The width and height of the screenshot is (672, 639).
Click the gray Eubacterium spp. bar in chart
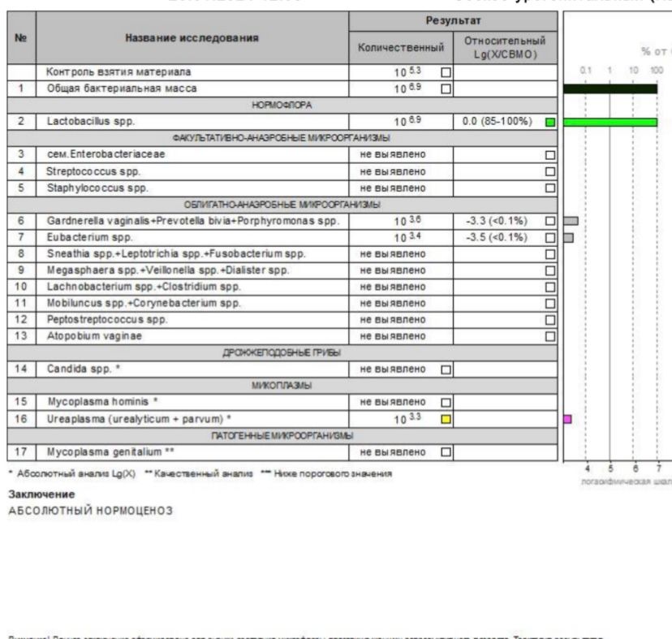(568, 238)
